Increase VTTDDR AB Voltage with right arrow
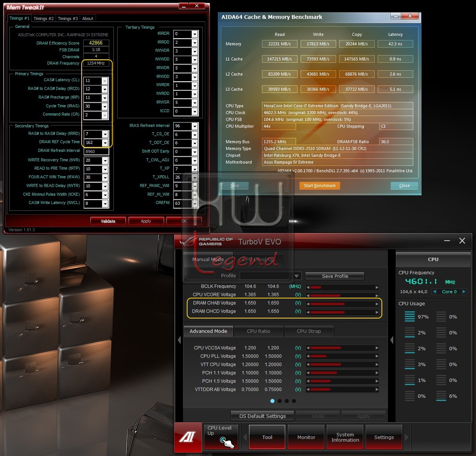Image resolution: width=476 pixels, height=456 pixels. [x=377, y=390]
